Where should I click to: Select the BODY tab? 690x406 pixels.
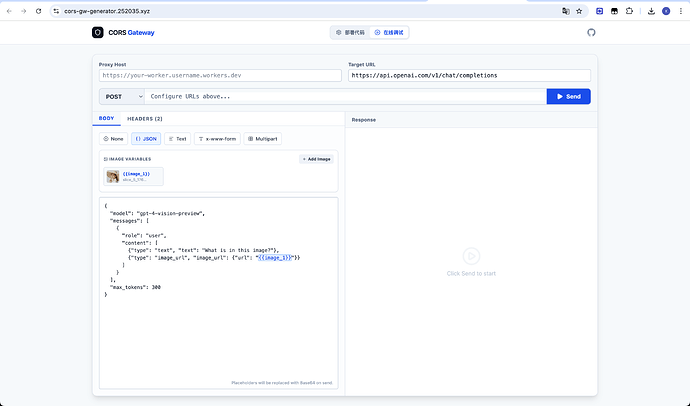(106, 118)
